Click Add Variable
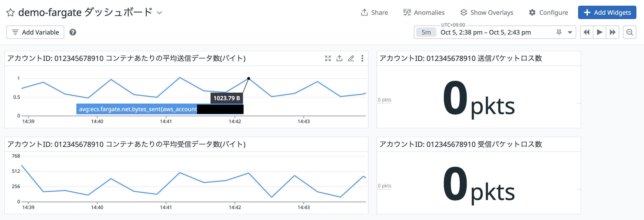The height and width of the screenshot is (220, 644). (x=35, y=32)
